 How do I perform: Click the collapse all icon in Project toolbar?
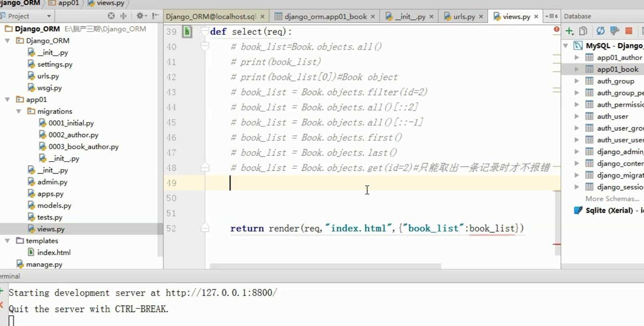click(x=124, y=16)
